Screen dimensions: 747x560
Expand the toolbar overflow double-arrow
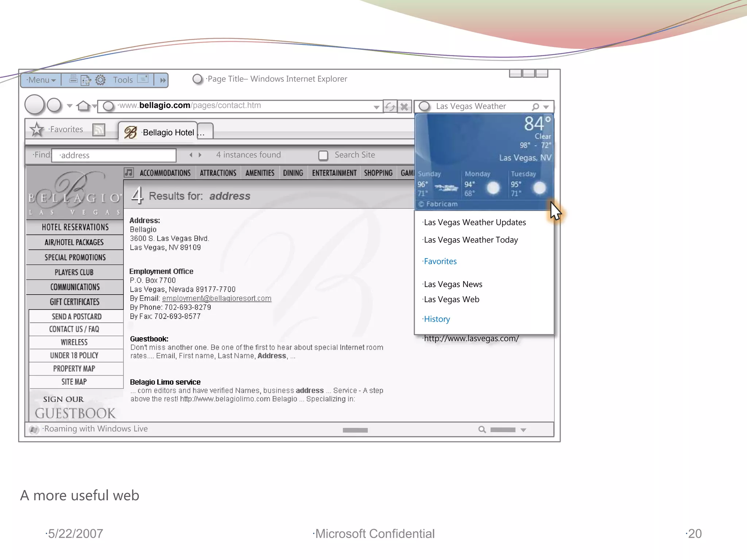163,80
